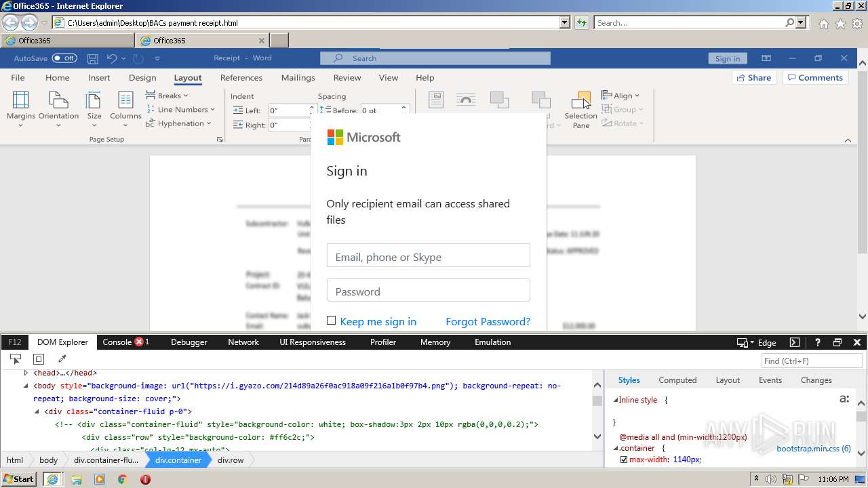Image resolution: width=868 pixels, height=488 pixels.
Task: Activate the Select element tool in DOM Explorer
Action: coord(16,359)
